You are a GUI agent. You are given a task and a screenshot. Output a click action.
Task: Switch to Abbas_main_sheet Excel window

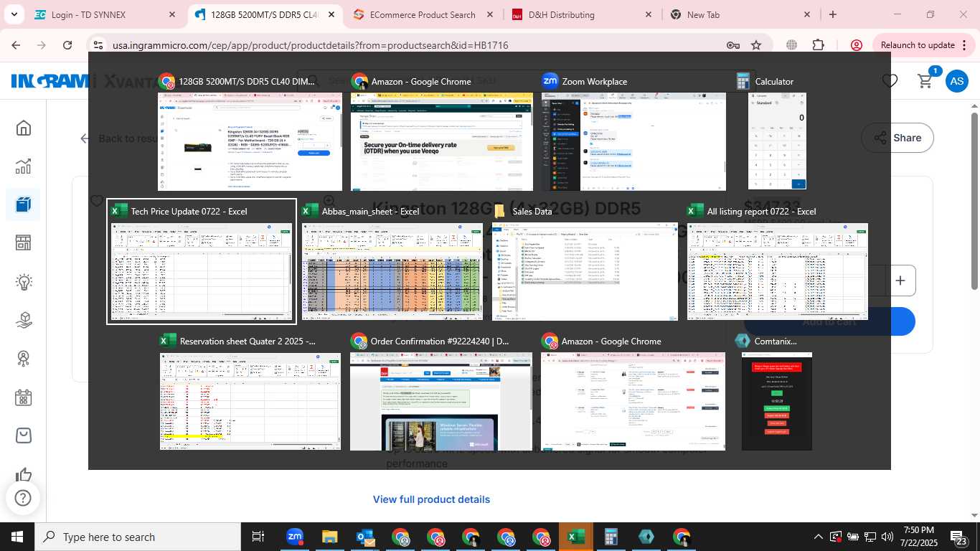(392, 262)
